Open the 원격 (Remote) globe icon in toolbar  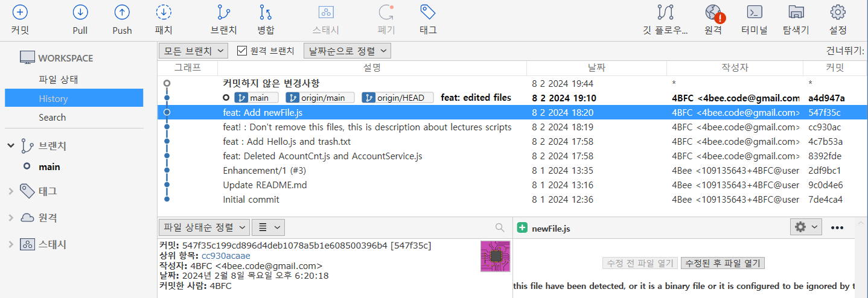pyautogui.click(x=713, y=12)
